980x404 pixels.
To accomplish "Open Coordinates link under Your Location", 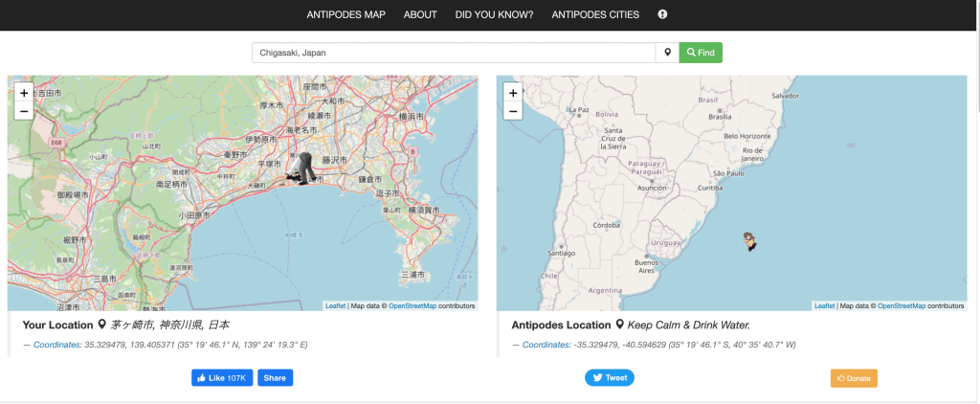I will [57, 345].
